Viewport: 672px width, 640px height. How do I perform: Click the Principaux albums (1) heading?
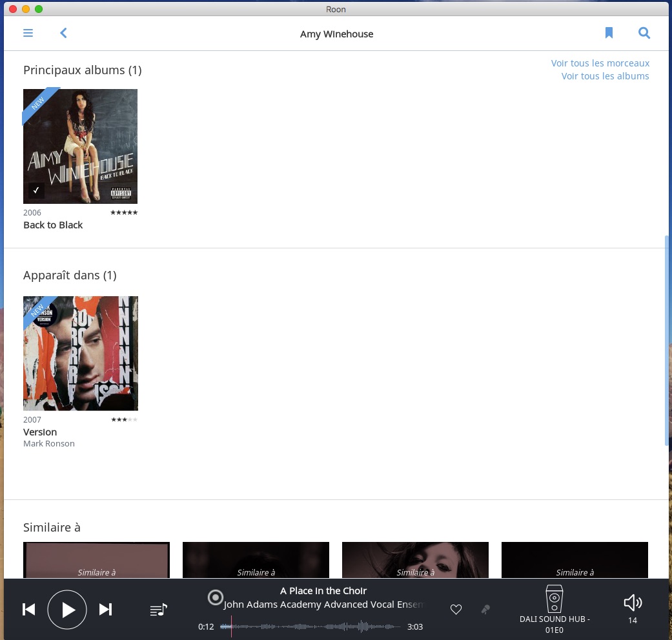coord(82,70)
